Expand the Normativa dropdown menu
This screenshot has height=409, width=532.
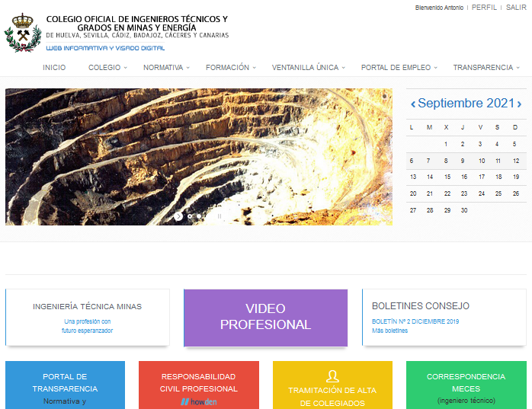tap(165, 67)
